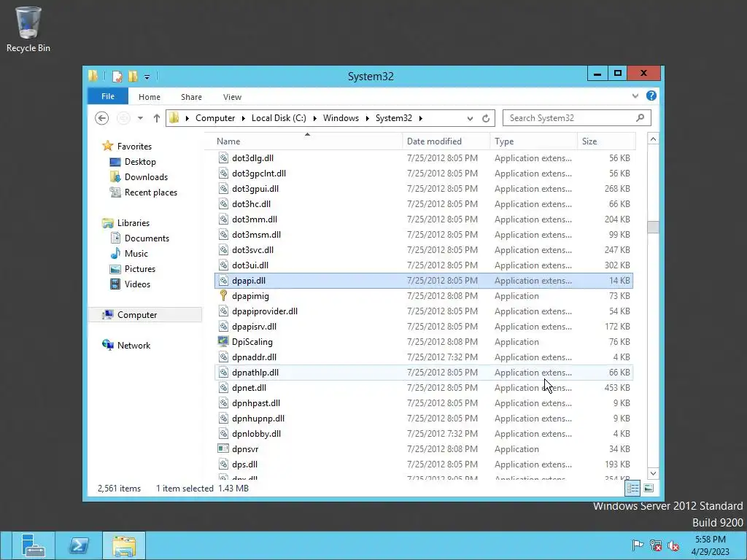Sort by the Type column header
The height and width of the screenshot is (560, 747).
coord(533,141)
